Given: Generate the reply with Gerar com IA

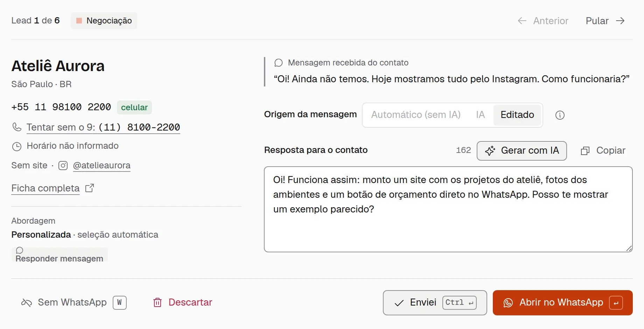Looking at the screenshot, I should [x=522, y=150].
